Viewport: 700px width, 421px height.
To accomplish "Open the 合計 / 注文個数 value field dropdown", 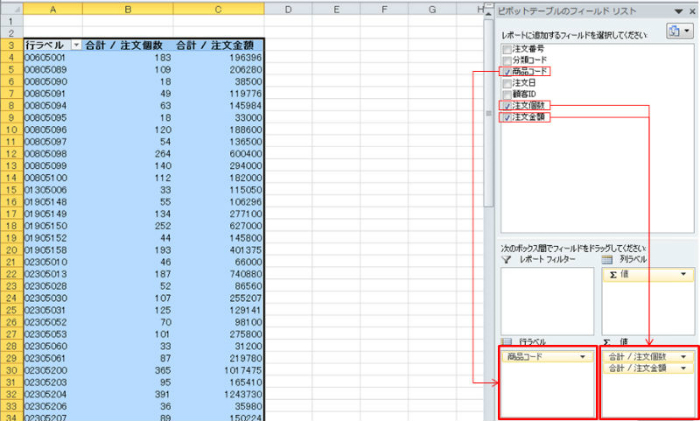I will click(684, 356).
